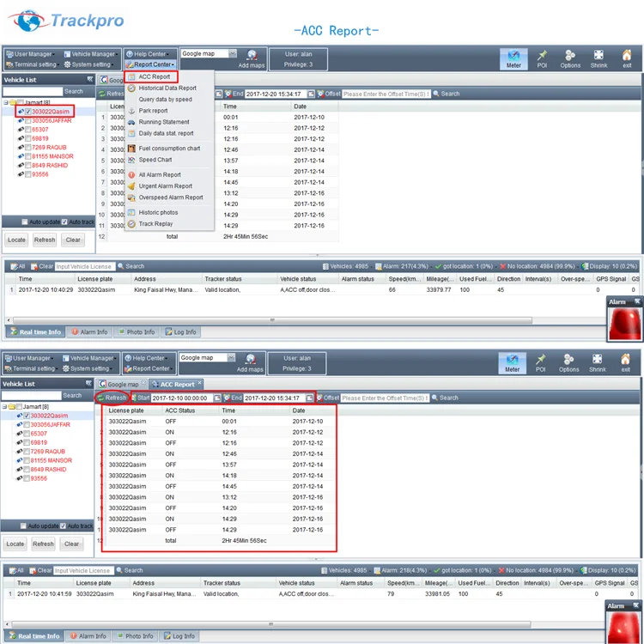Toggle 303022Qasim checkbox in upper vehicle list

pos(28,112)
